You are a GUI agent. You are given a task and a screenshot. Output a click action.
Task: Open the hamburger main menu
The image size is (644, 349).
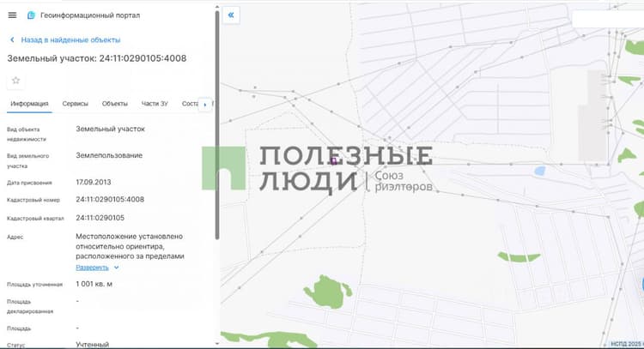12,15
